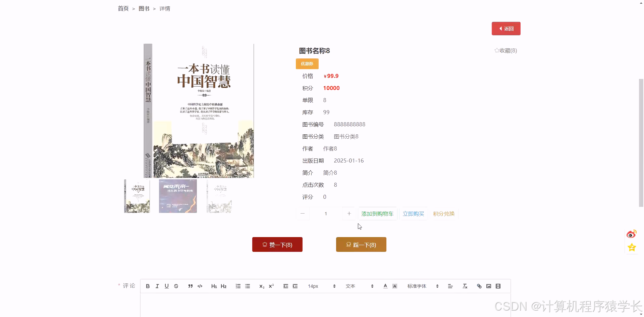This screenshot has height=317, width=644.
Task: Share via the QZone star icon
Action: click(632, 247)
